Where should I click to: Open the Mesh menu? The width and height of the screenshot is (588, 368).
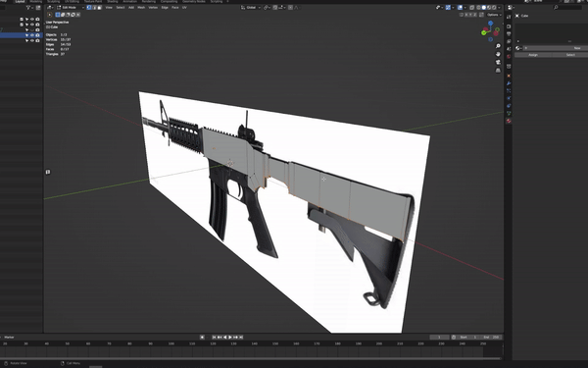(x=141, y=8)
